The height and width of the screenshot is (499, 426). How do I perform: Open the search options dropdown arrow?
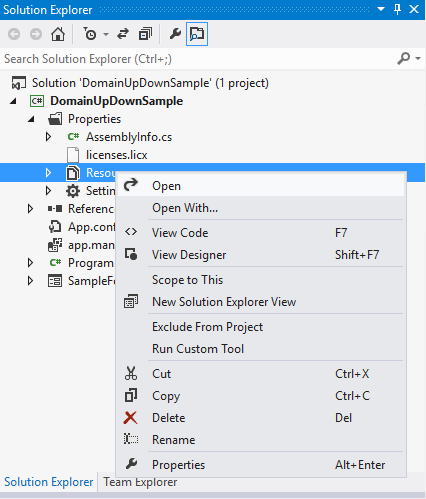click(418, 59)
